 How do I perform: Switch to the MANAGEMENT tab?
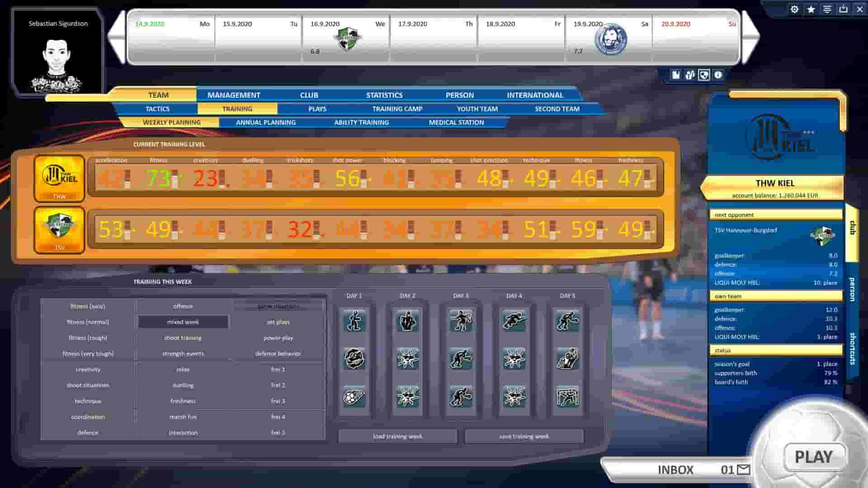(x=233, y=95)
